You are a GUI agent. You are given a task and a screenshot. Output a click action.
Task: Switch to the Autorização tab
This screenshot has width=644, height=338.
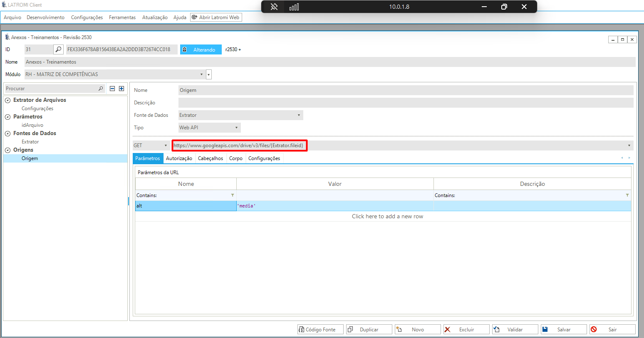tap(179, 158)
